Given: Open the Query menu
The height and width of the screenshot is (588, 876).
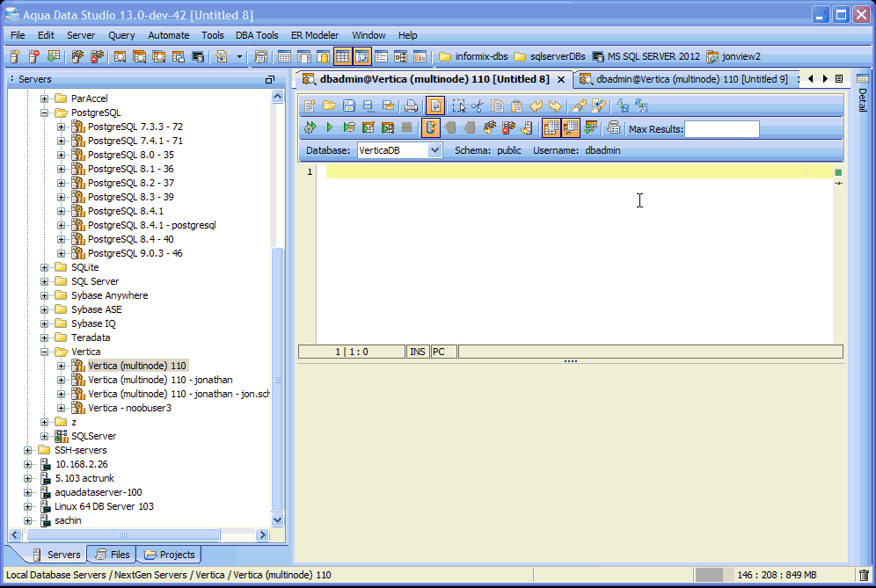Looking at the screenshot, I should tap(121, 35).
